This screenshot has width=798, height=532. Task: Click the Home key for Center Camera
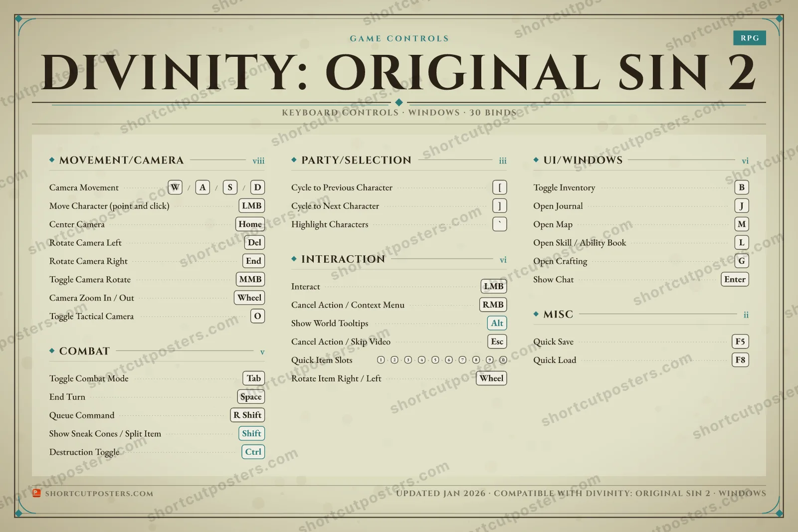click(250, 224)
